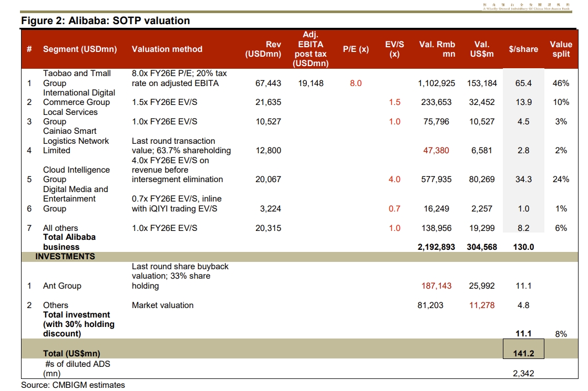Click the red Ant Group value 187,143
Viewport: 588px width, 391px height.
click(437, 286)
